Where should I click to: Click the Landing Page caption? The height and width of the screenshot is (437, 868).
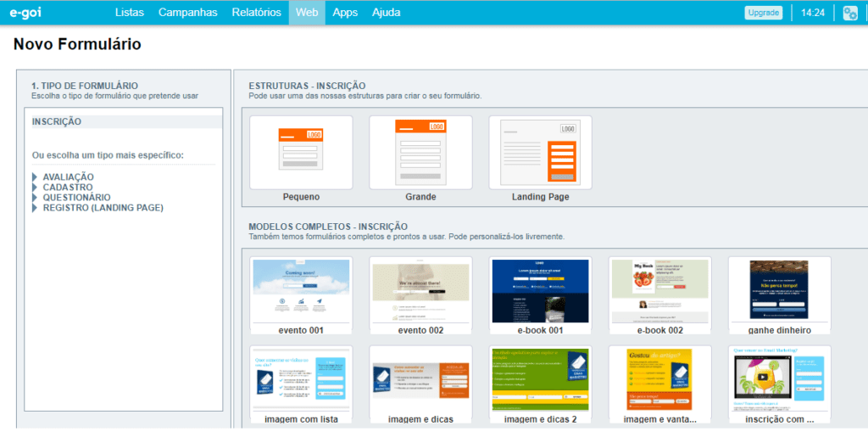coord(540,197)
